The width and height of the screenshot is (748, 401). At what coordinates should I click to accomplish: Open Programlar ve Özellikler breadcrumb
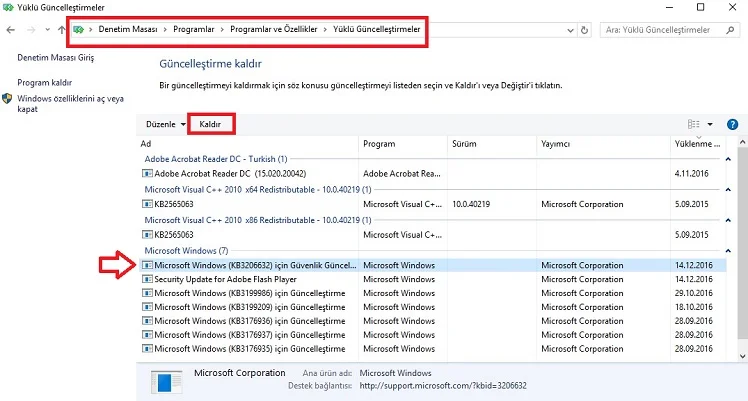[x=273, y=29]
